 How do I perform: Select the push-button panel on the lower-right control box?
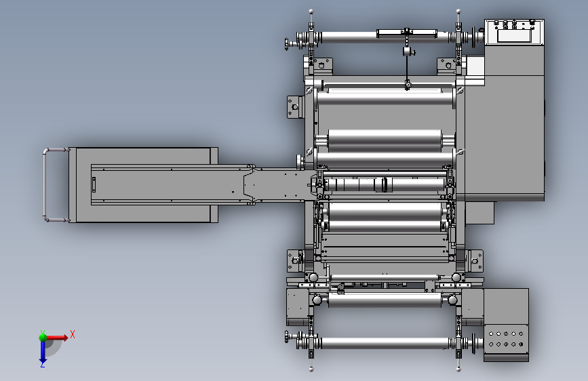tap(506, 339)
